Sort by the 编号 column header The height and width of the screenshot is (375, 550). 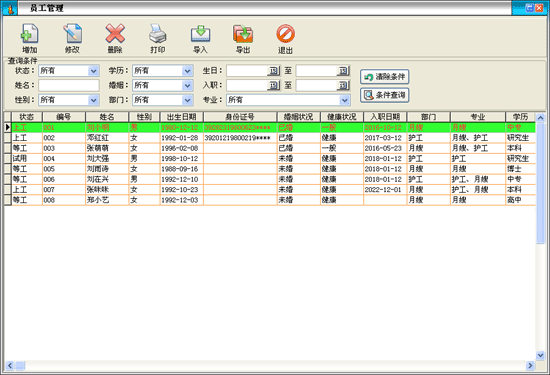pyautogui.click(x=63, y=117)
